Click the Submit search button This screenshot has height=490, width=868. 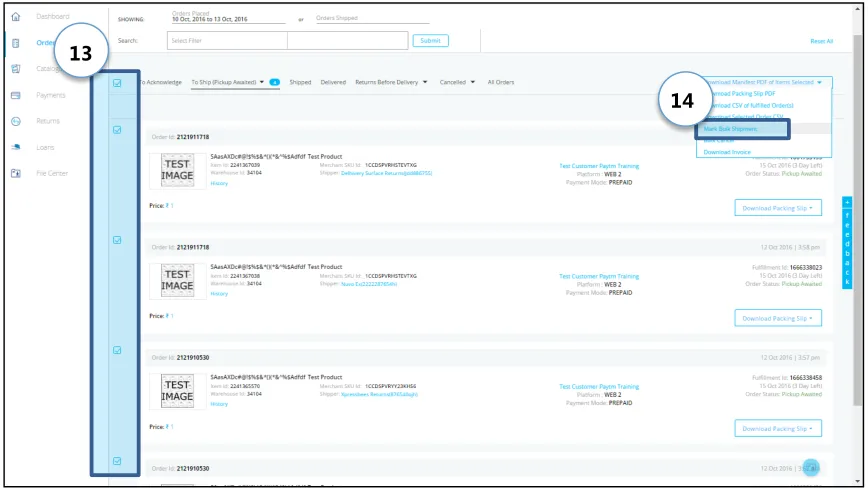point(430,40)
